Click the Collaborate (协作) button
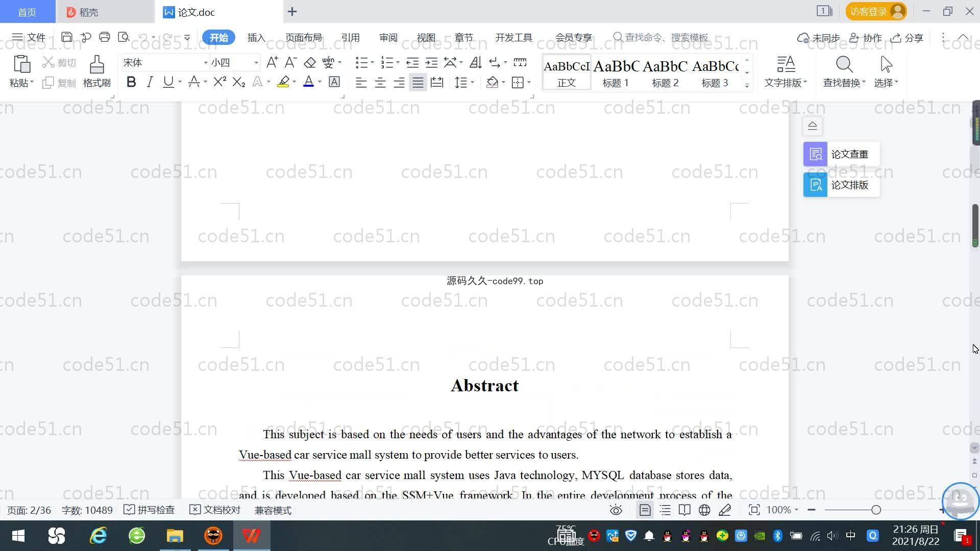980x551 pixels. tap(866, 38)
